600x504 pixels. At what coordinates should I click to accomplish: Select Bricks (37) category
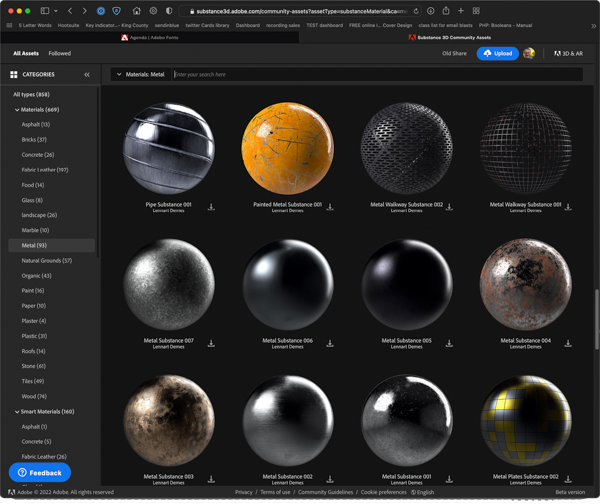coord(34,140)
